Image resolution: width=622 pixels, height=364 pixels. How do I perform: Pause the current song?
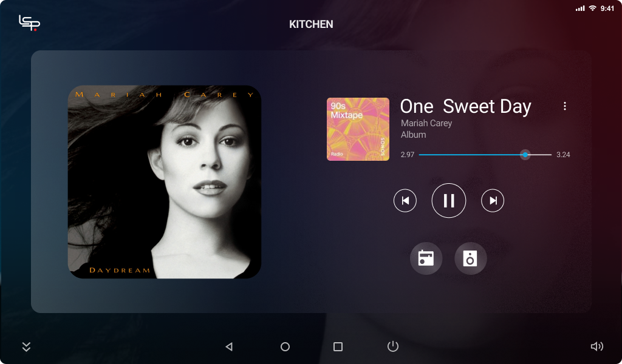click(x=449, y=200)
